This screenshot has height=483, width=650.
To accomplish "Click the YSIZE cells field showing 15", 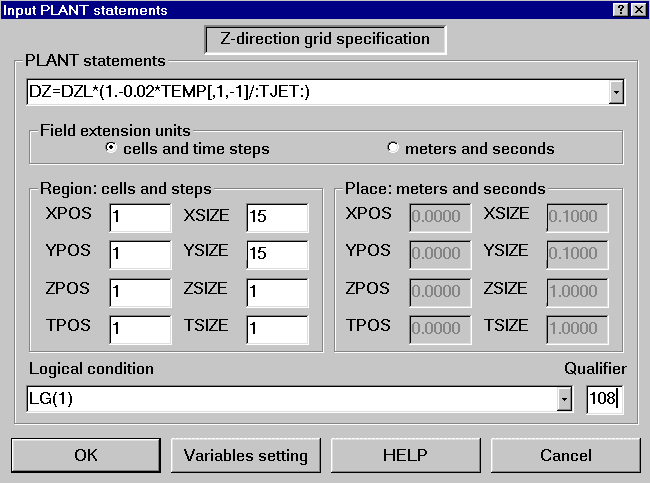I will tap(277, 254).
